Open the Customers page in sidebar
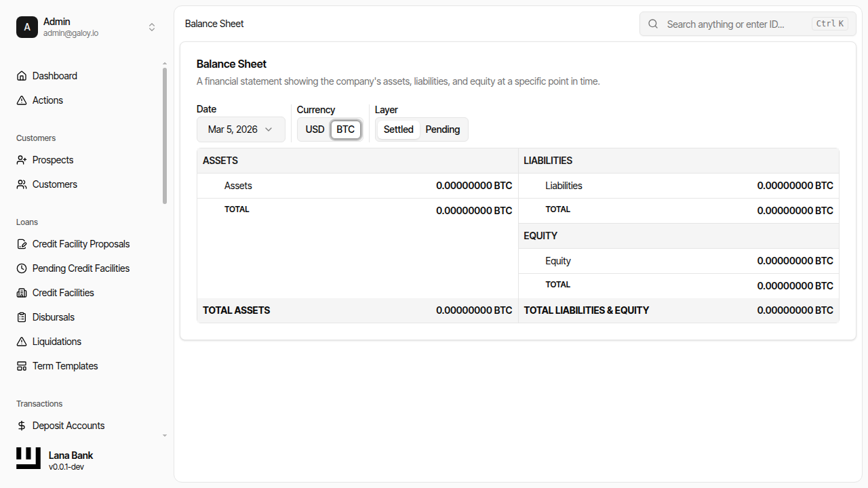868x488 pixels. 55,184
